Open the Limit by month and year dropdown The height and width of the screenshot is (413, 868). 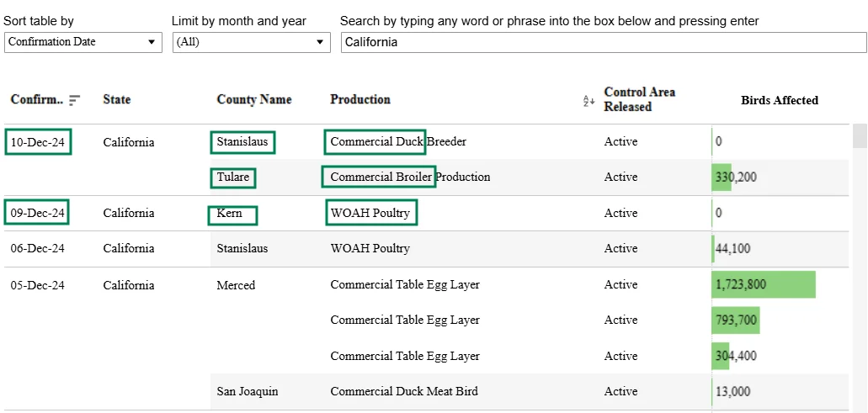point(252,42)
